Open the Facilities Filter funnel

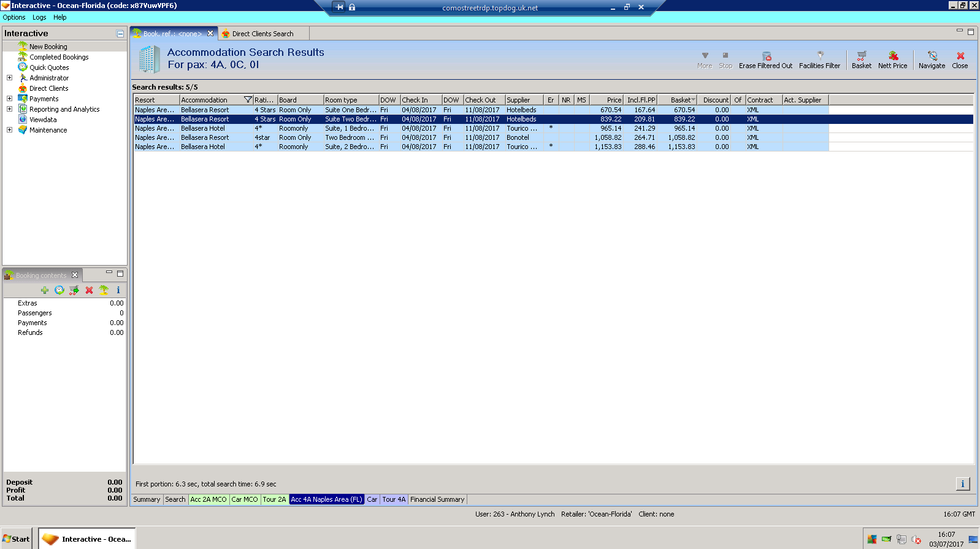pos(820,55)
